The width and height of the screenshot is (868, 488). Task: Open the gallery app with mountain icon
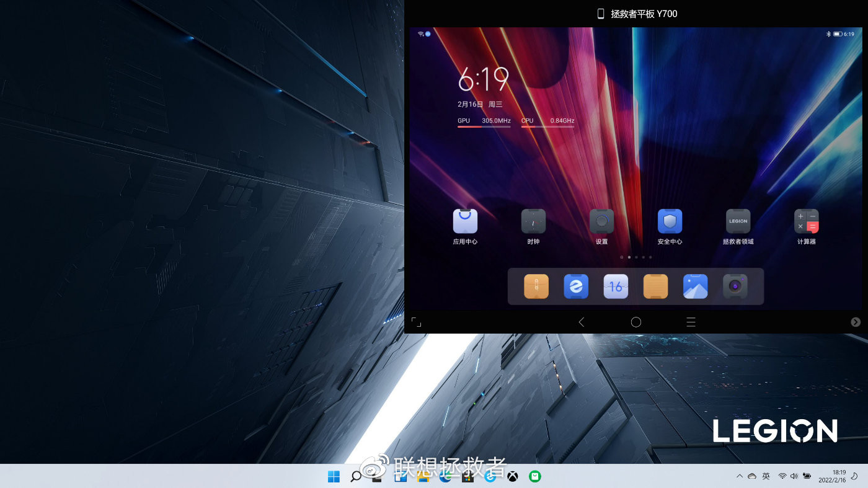[x=695, y=286]
